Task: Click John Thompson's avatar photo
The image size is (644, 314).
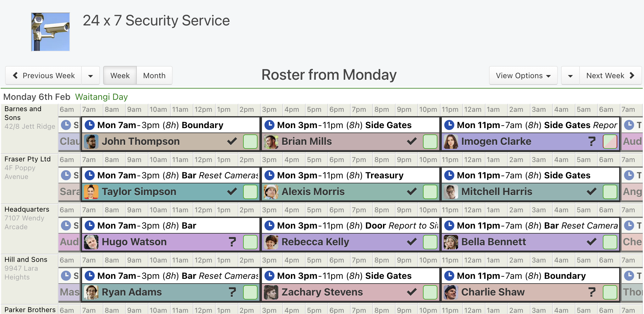Action: (92, 142)
